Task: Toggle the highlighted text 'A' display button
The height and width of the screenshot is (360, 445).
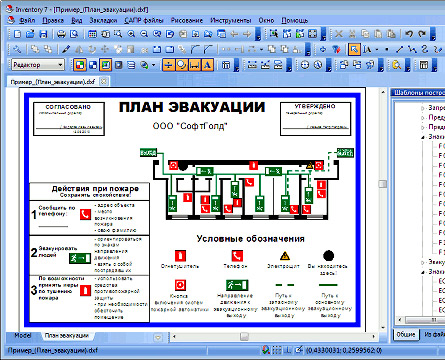Action: (x=207, y=65)
